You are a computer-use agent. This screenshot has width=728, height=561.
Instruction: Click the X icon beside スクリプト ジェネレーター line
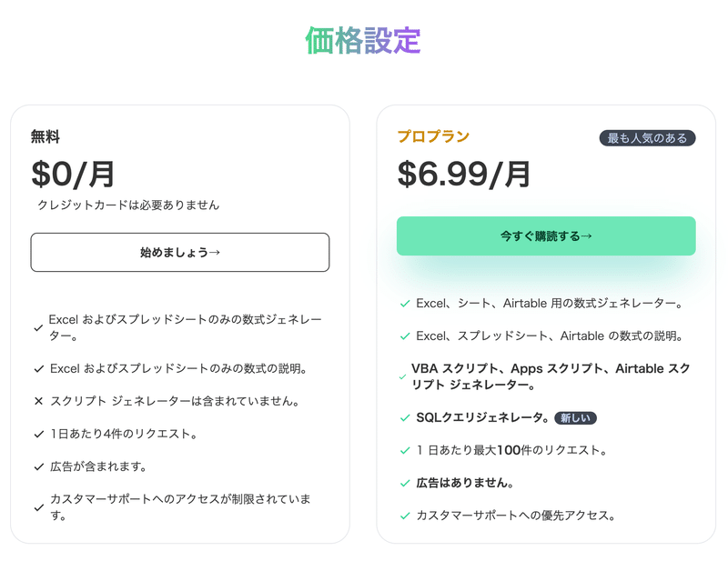[39, 401]
